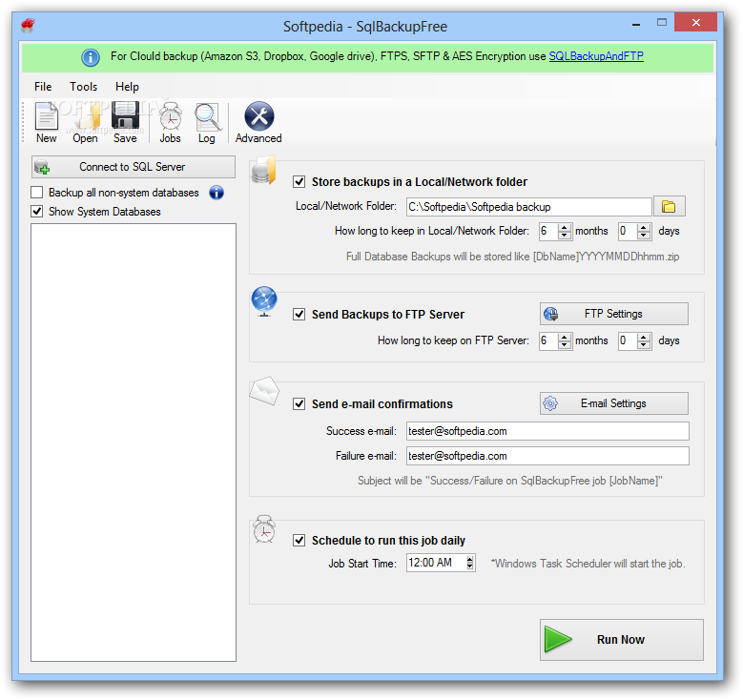Follow the SQLBackupAndFTP link
Viewport: 743px width, 700px height.
click(596, 56)
